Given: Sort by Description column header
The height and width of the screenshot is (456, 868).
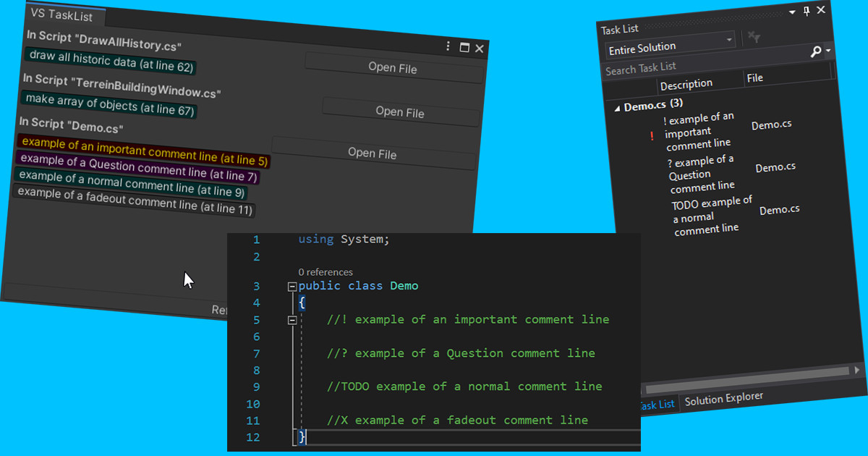Looking at the screenshot, I should 686,83.
